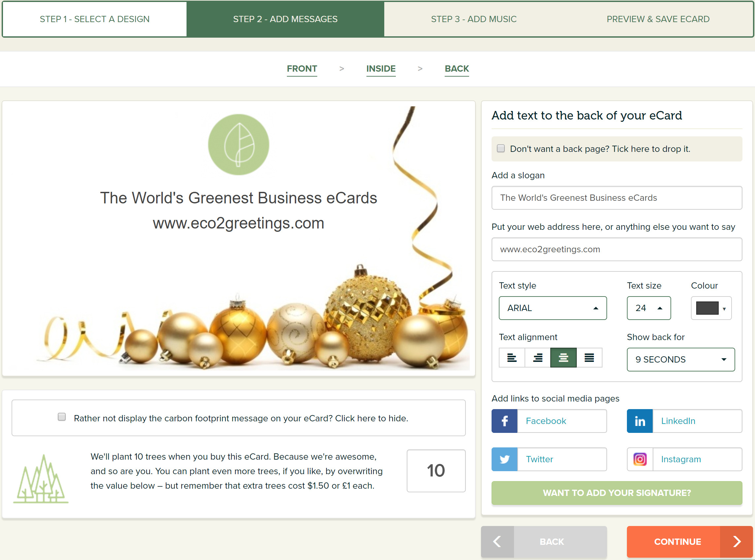Screen dimensions: 755x560
Task: Click the Twitter bird icon
Action: [504, 459]
